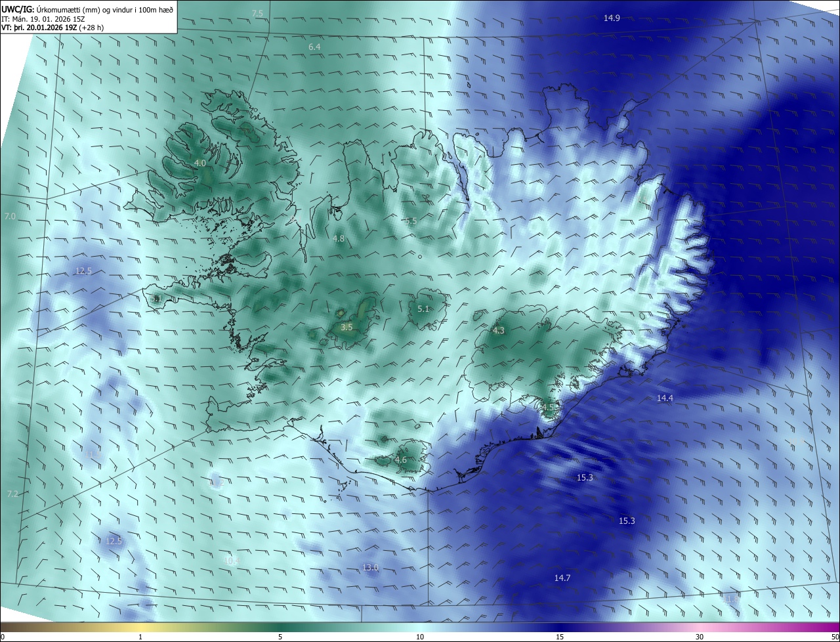Image resolution: width=840 pixels, height=642 pixels.
Task: Click the color scale tick labeled 5
Action: coord(280,637)
